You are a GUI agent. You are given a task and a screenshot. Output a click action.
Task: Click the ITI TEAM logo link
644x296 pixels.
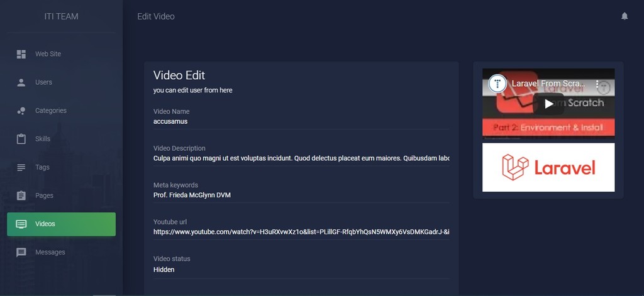pyautogui.click(x=61, y=16)
